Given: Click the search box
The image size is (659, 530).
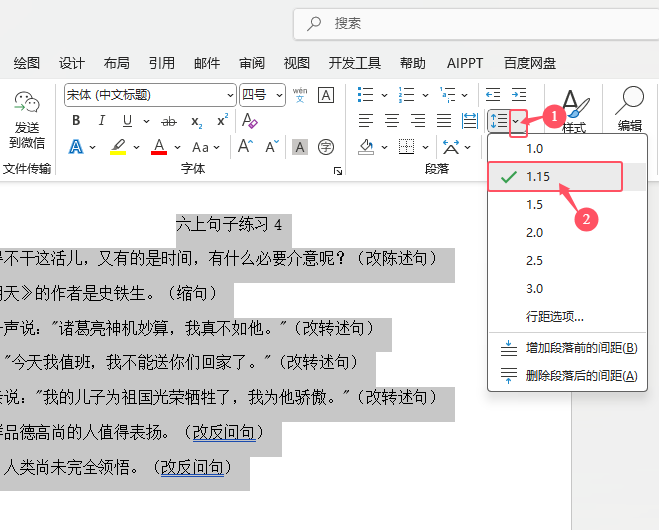Looking at the screenshot, I should [x=476, y=24].
